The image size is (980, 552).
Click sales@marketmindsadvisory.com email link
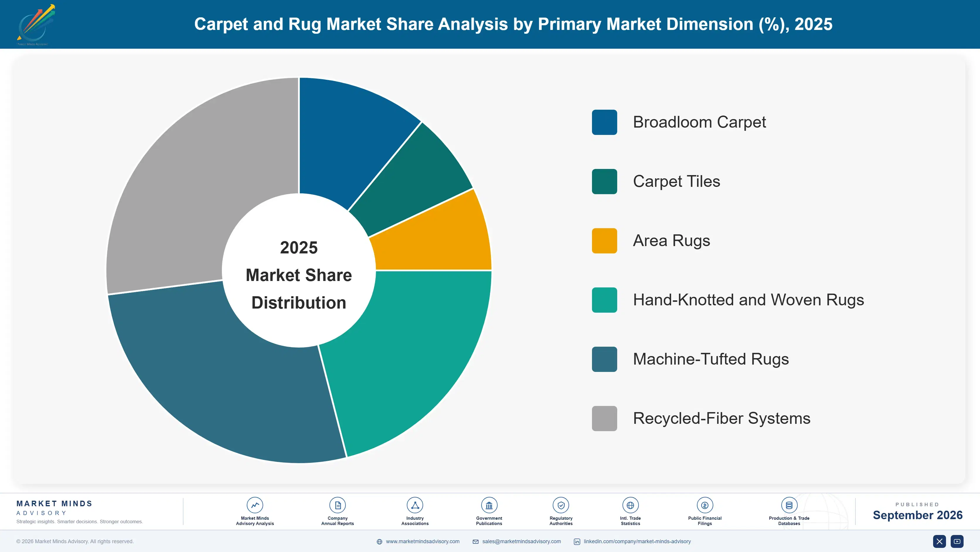pos(522,541)
